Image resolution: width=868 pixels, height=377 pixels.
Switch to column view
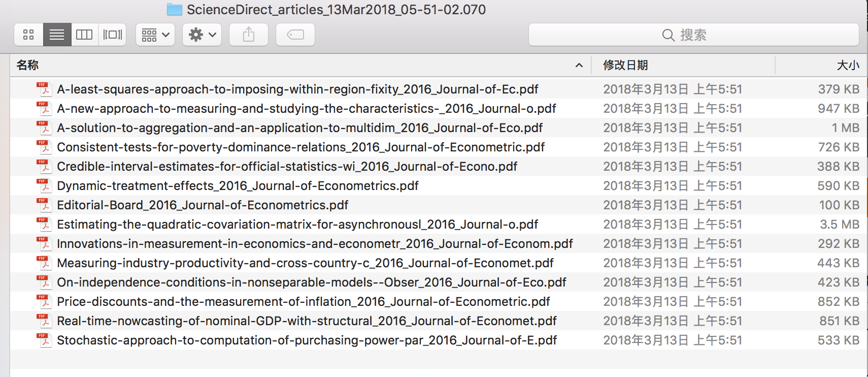[84, 35]
